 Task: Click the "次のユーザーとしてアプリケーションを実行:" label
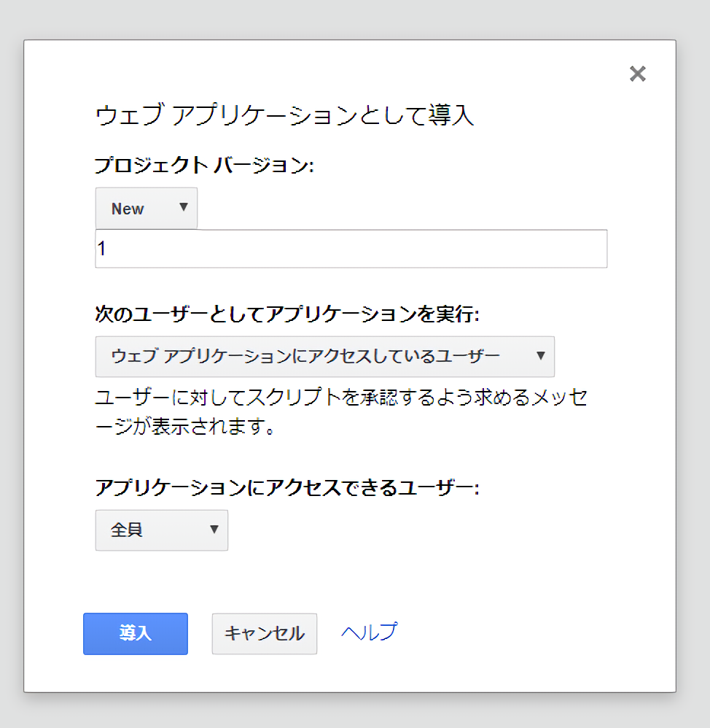click(287, 314)
